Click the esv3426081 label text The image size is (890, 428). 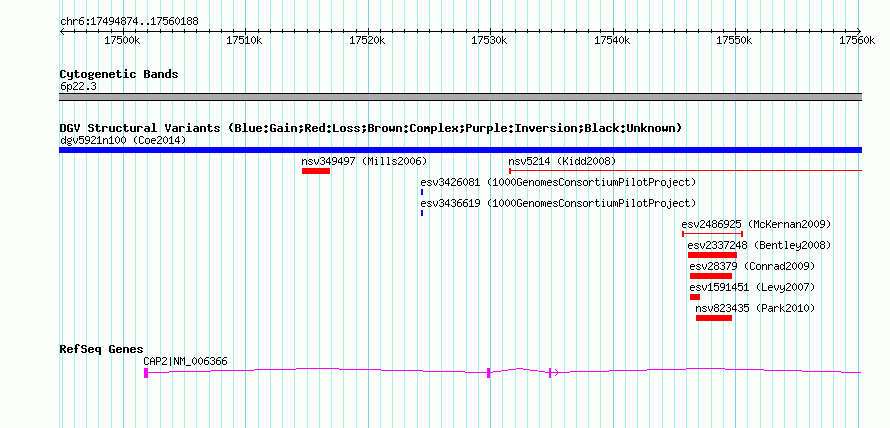tap(558, 182)
